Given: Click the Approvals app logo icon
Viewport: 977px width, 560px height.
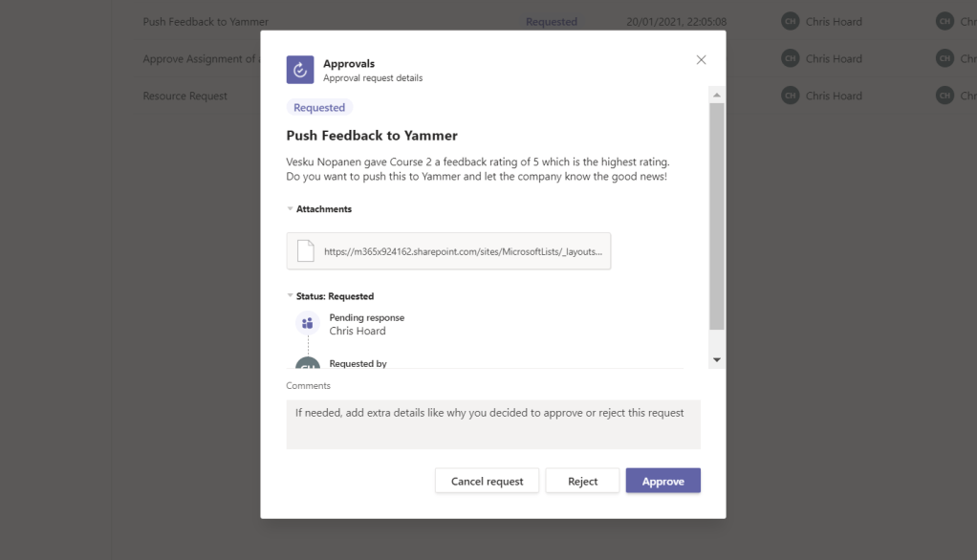Looking at the screenshot, I should pyautogui.click(x=300, y=70).
